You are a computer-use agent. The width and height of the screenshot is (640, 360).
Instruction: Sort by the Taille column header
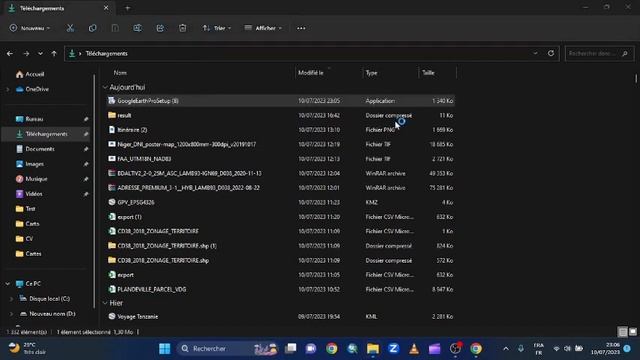(x=428, y=73)
